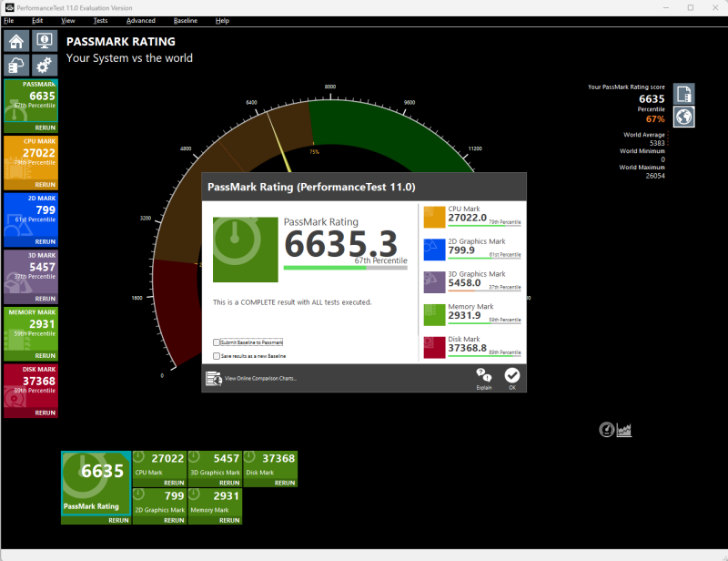Click the green PassMark stopwatch icon in the dialog
Screen dimensions: 728x561
246,250
